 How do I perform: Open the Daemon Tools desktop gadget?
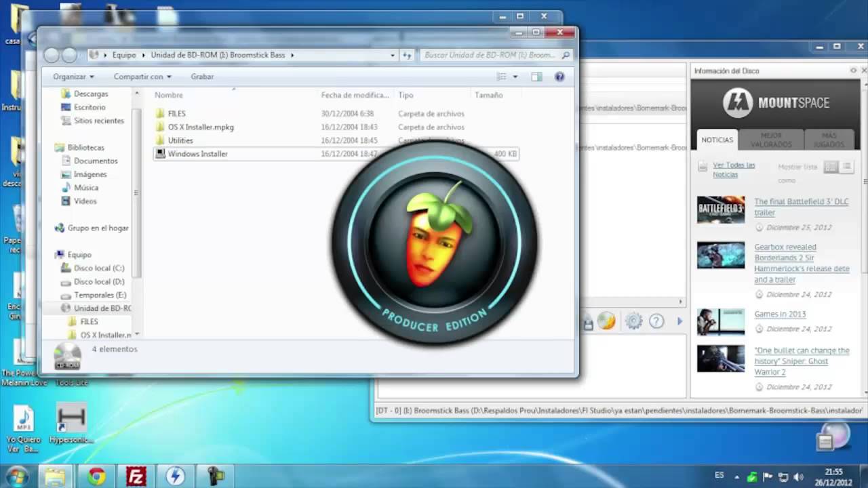pyautogui.click(x=833, y=436)
